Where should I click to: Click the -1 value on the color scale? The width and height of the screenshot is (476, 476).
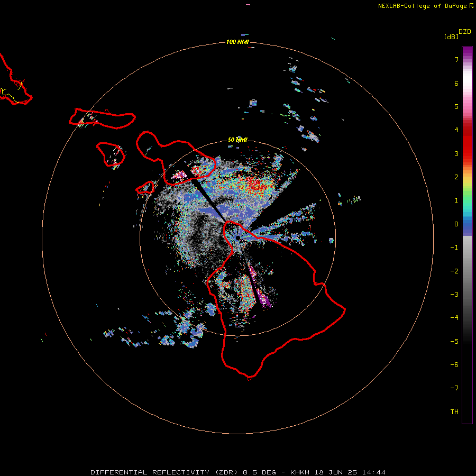pos(454,248)
